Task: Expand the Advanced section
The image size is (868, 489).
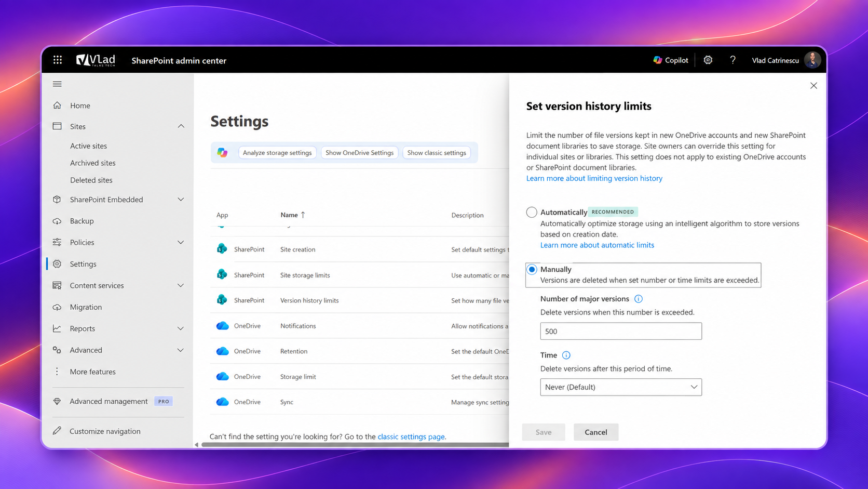Action: pos(181,350)
